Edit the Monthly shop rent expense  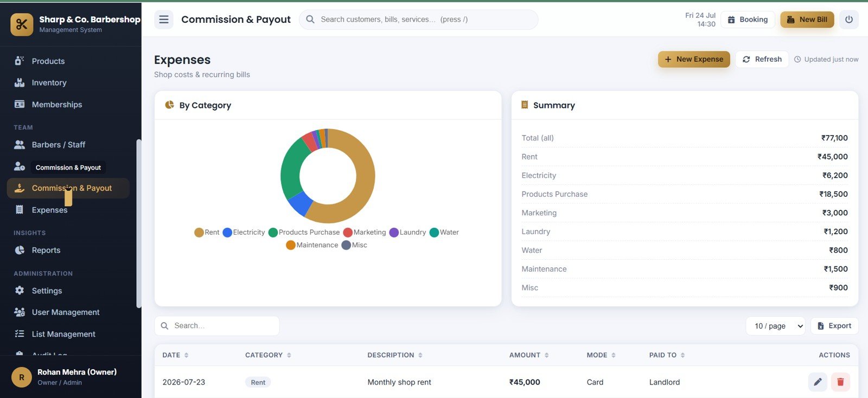click(x=818, y=382)
